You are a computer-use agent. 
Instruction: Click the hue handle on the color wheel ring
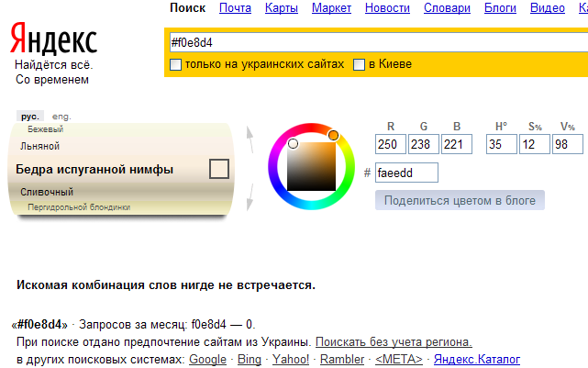333,136
